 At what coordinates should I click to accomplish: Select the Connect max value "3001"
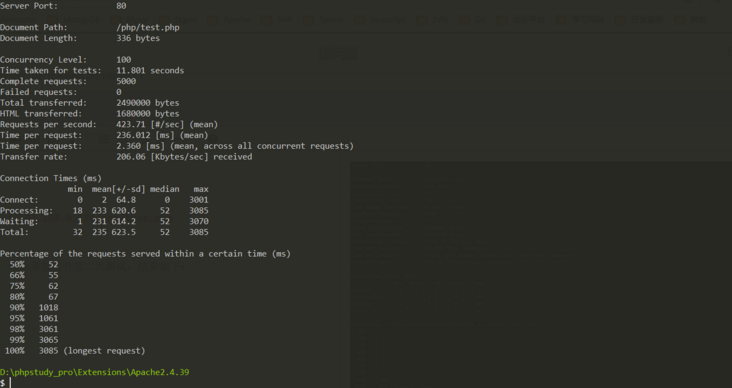click(199, 199)
